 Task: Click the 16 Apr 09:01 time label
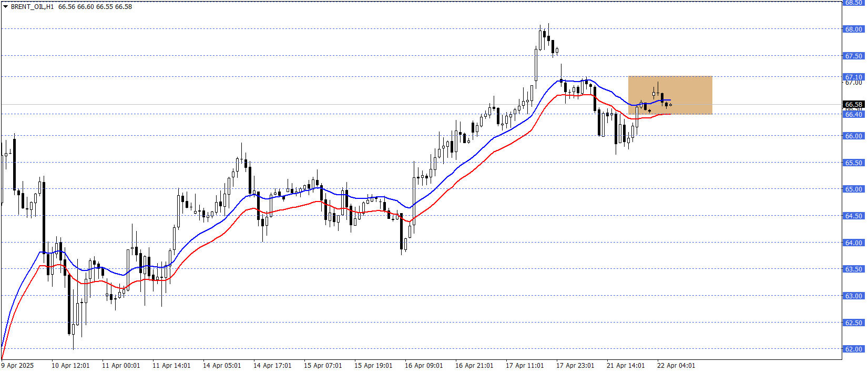point(424,365)
